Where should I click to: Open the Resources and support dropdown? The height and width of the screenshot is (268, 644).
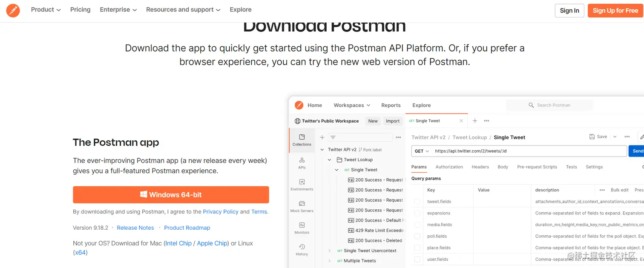click(x=184, y=10)
